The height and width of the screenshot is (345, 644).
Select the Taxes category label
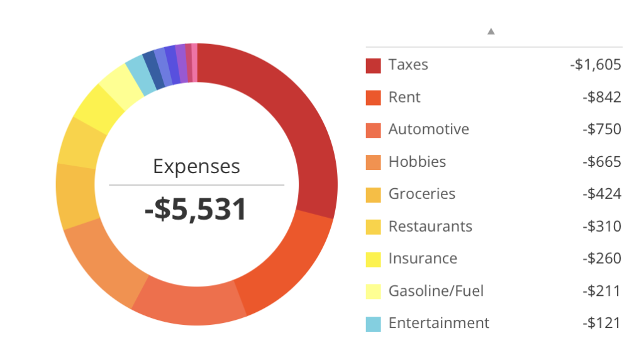(x=408, y=65)
